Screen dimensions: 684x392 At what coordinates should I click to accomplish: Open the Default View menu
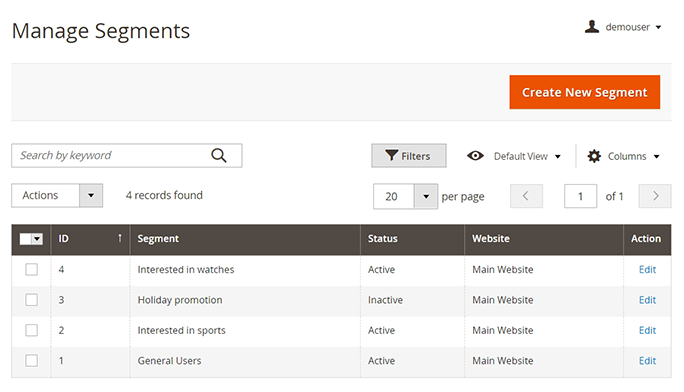click(527, 156)
